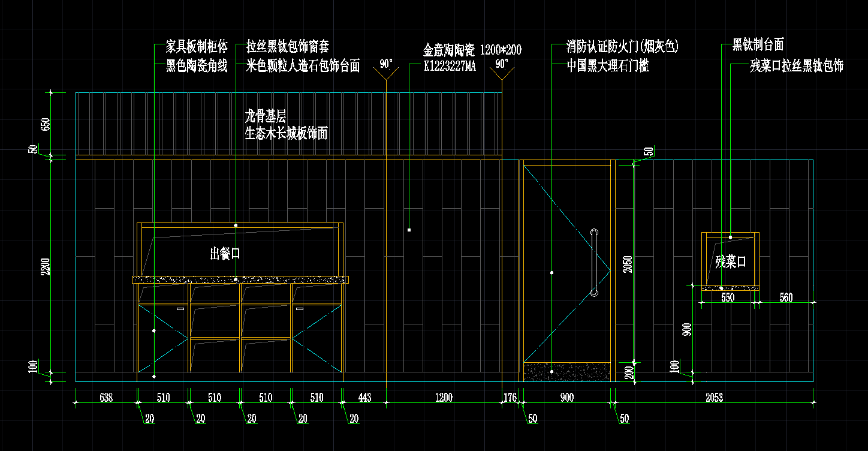The image size is (868, 451).
Task: Click the 残菜口 text in small window
Action: coord(730,262)
